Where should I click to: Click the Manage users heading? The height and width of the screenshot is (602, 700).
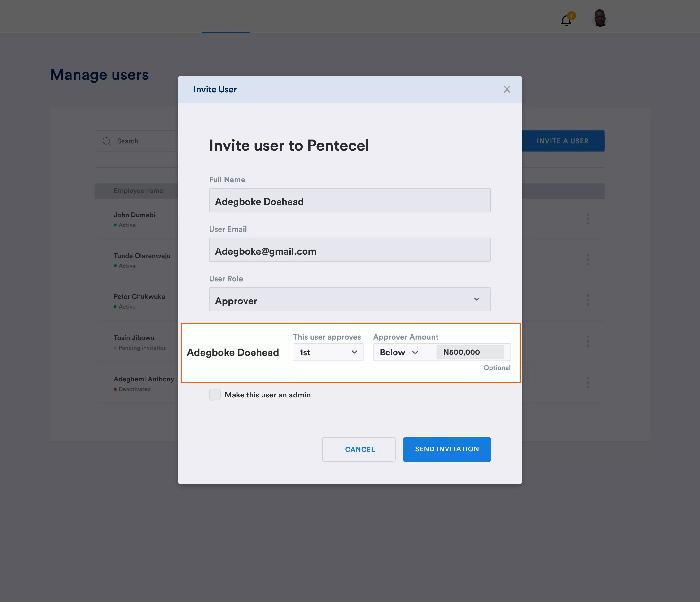99,75
